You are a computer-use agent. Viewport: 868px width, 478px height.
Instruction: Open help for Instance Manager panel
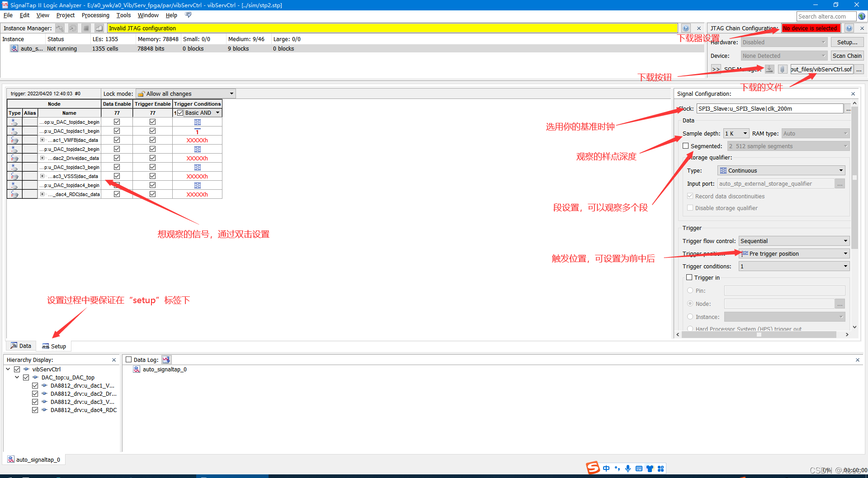pyautogui.click(x=686, y=28)
